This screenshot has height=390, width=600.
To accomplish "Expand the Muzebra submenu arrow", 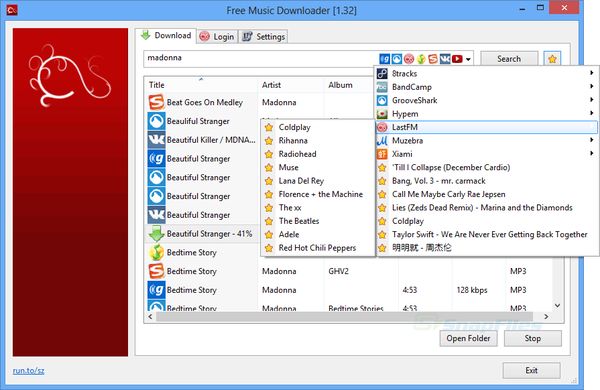I will pyautogui.click(x=592, y=140).
